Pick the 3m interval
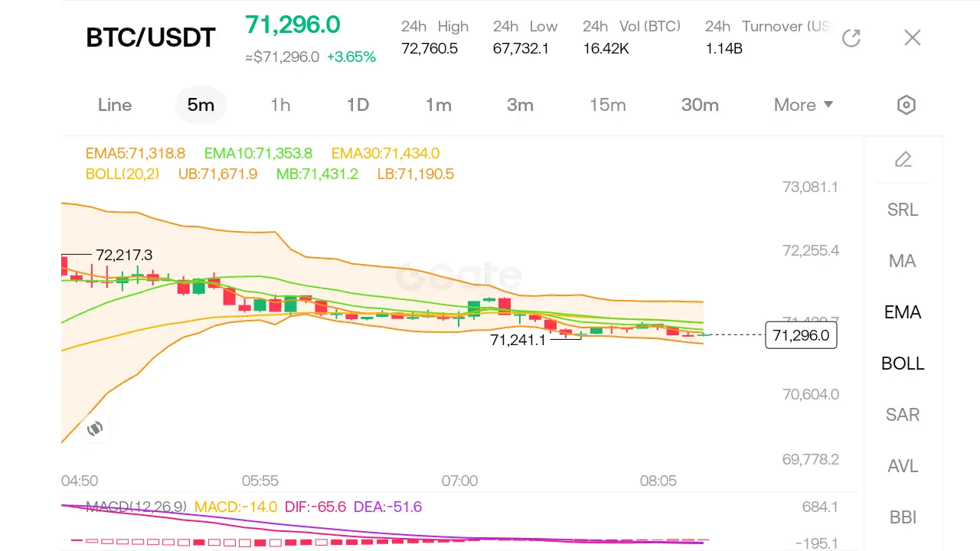Screen dimensions: 980x551 click(520, 105)
